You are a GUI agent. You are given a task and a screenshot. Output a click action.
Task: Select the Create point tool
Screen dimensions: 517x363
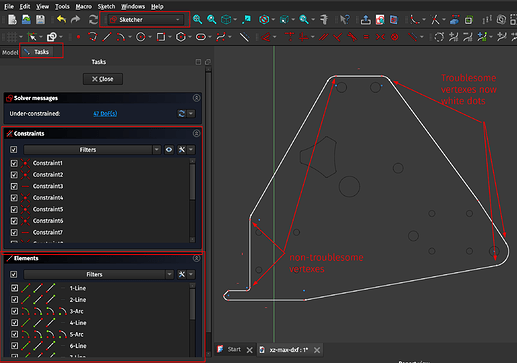click(x=78, y=37)
